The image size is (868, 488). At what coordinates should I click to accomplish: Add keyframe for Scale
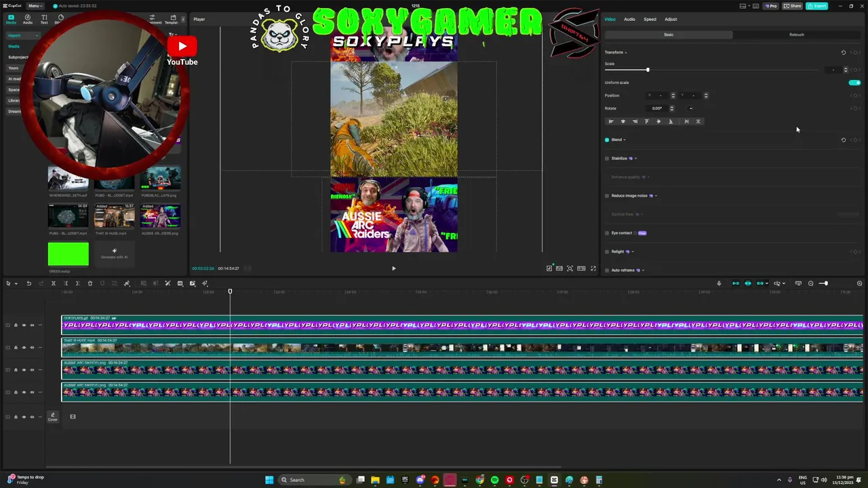click(x=856, y=70)
